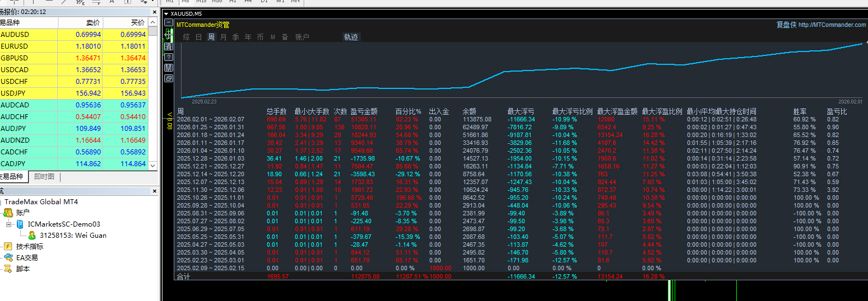The width and height of the screenshot is (868, 301).
Task: Select the AUDUSD row in market watch
Action: coord(73,35)
